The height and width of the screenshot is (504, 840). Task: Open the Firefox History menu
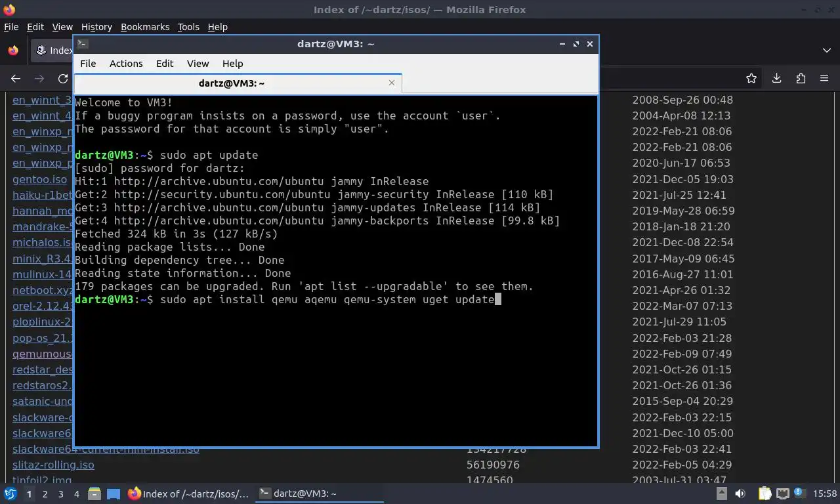point(96,27)
